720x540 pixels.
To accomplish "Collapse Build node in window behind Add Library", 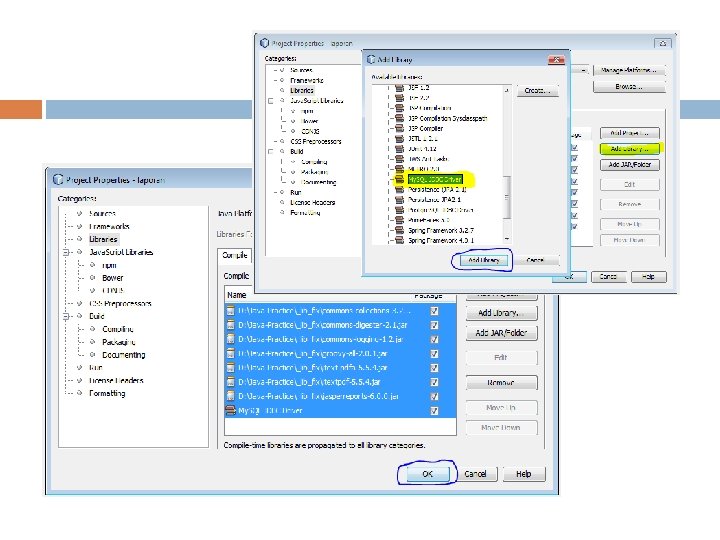I will [x=271, y=152].
